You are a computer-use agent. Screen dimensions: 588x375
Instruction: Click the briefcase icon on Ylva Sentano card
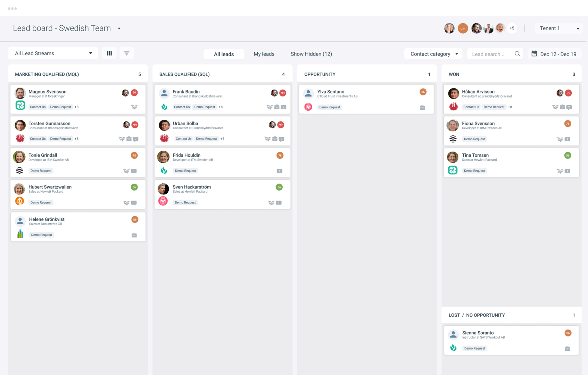(422, 107)
